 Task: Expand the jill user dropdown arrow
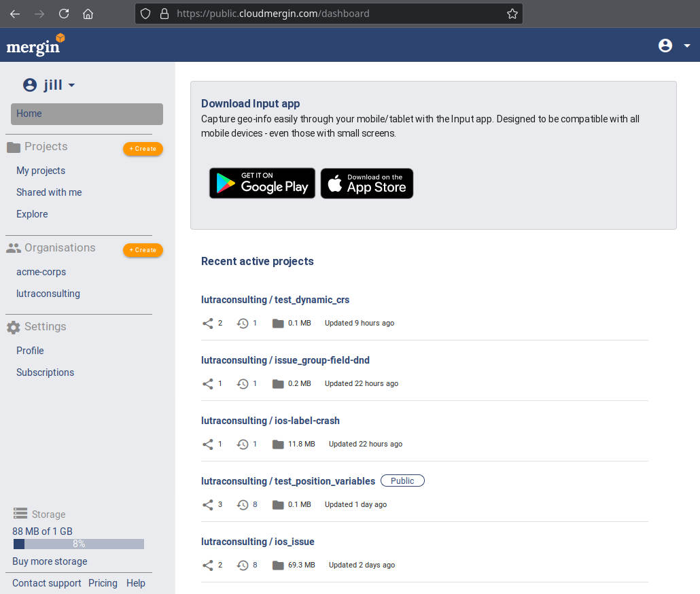tap(71, 85)
